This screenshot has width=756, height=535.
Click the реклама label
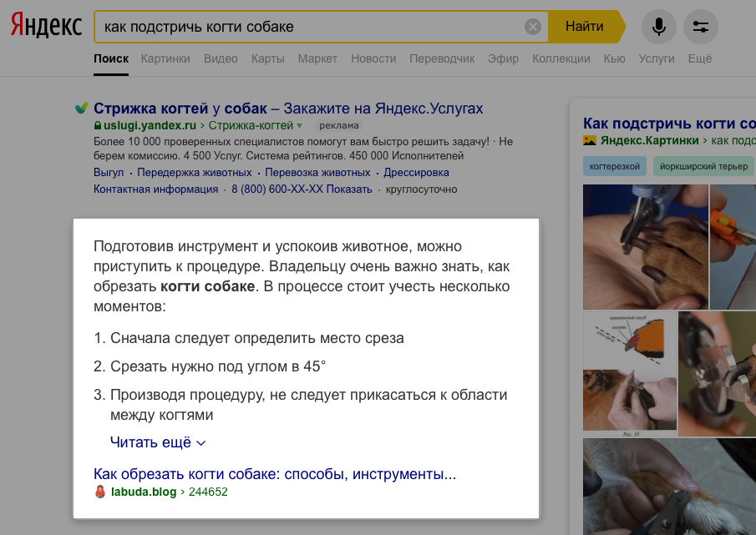point(338,126)
